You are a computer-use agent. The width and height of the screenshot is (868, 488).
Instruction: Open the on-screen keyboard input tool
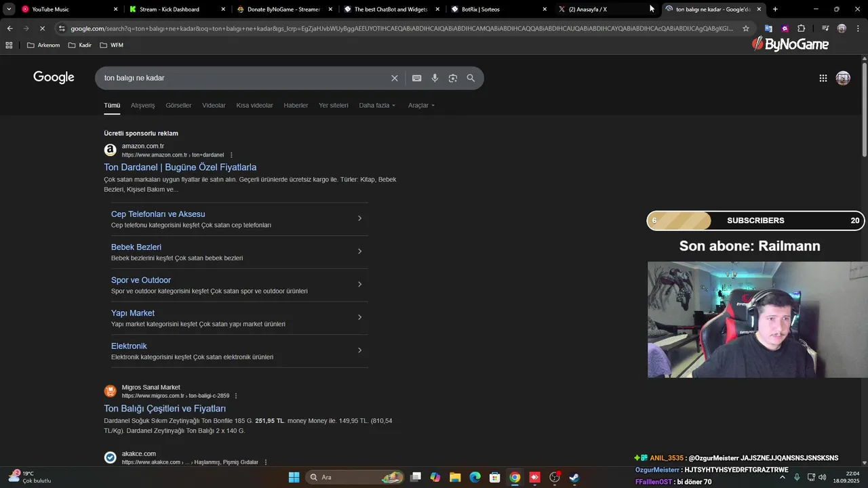417,78
